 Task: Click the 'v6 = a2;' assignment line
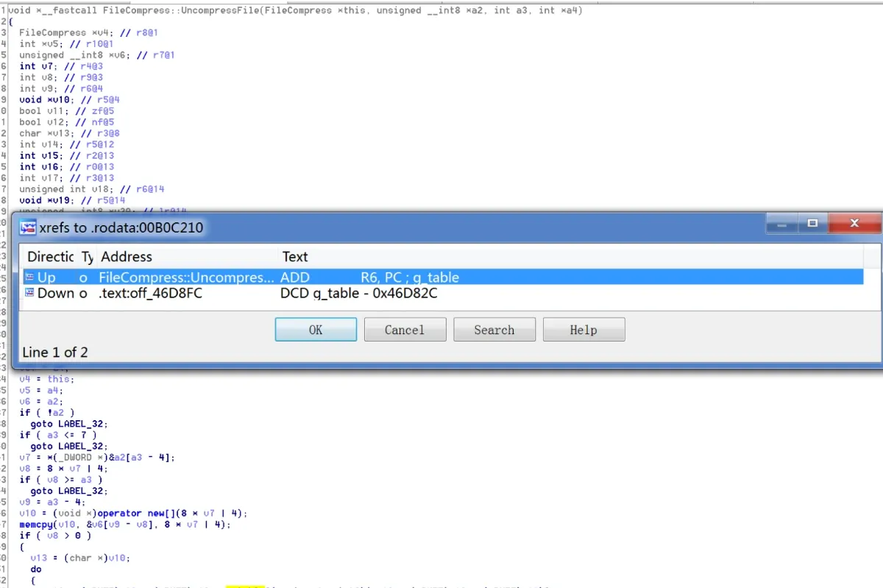tap(41, 401)
